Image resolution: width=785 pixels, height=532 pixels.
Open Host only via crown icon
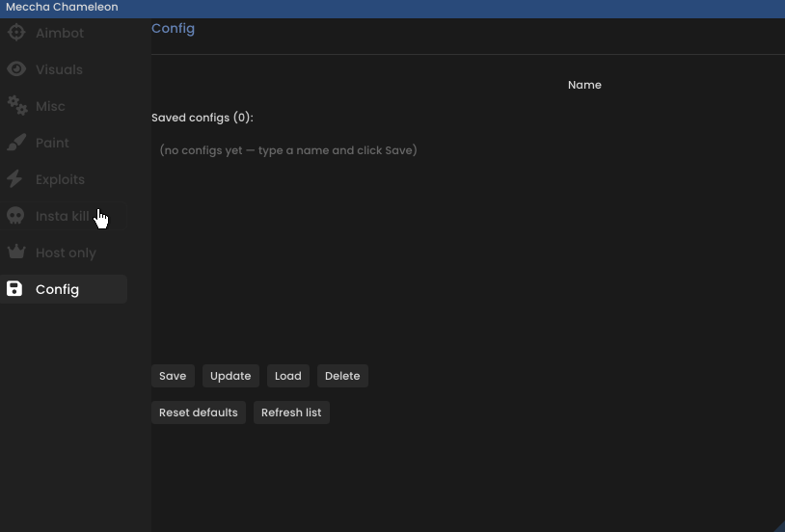[16, 252]
